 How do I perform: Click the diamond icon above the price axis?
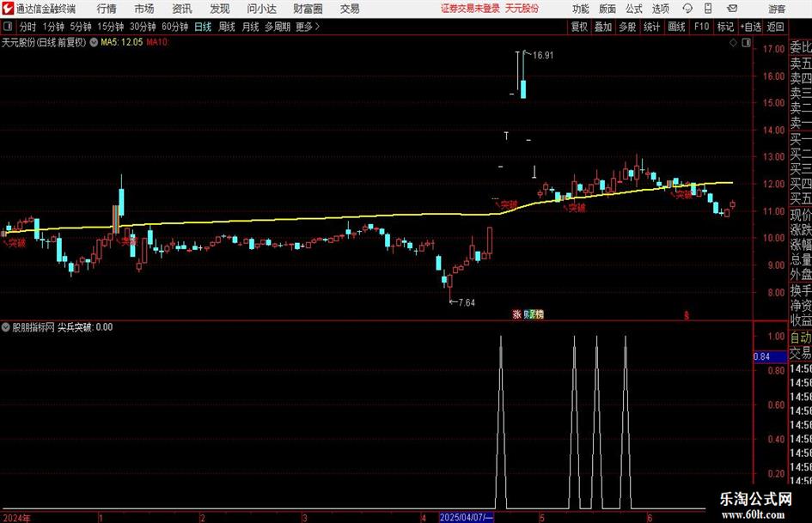pyautogui.click(x=733, y=43)
